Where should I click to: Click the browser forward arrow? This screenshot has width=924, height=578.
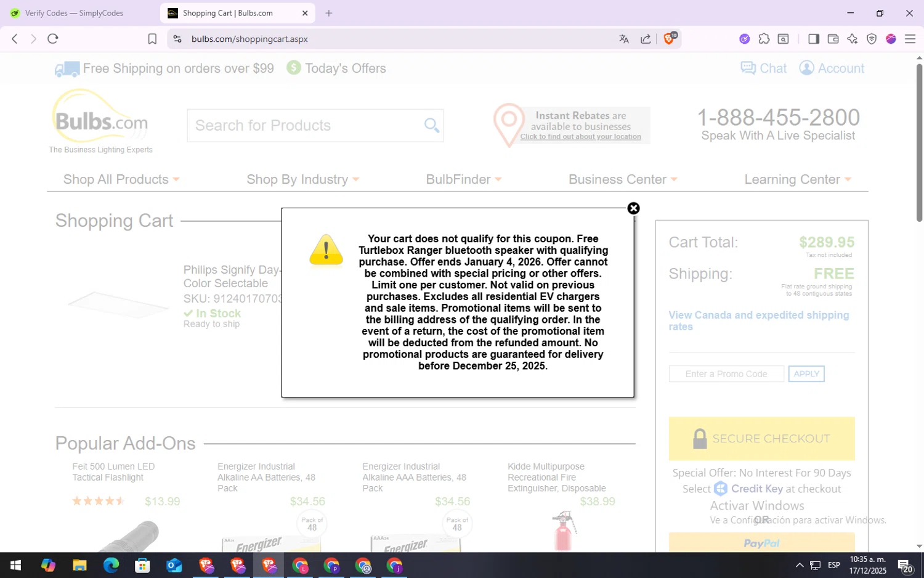coord(33,39)
